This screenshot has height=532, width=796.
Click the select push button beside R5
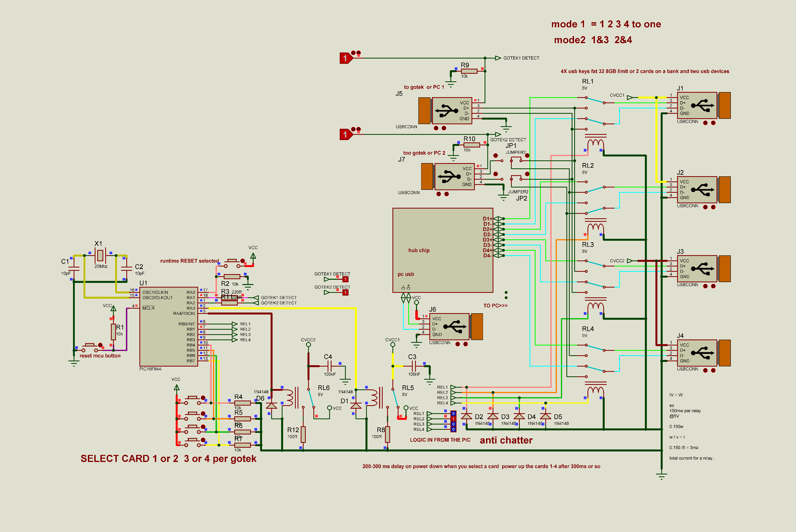pyautogui.click(x=193, y=416)
